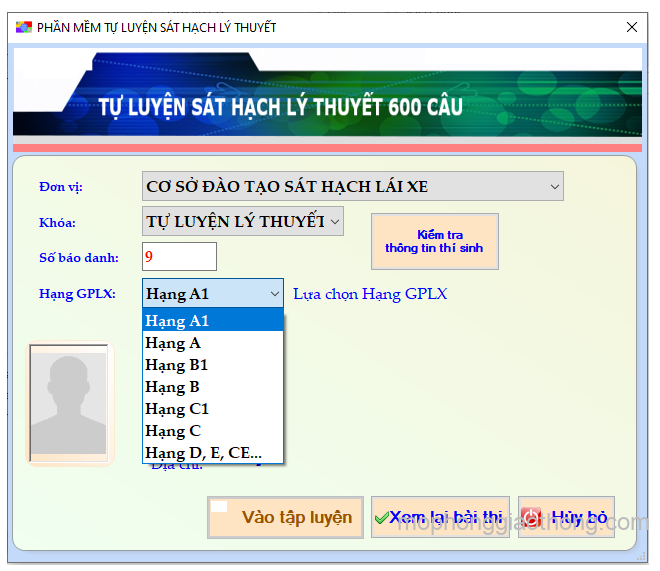Image resolution: width=660 pixels, height=571 pixels.
Task: Open the Khóa combo box
Action: tap(334, 221)
